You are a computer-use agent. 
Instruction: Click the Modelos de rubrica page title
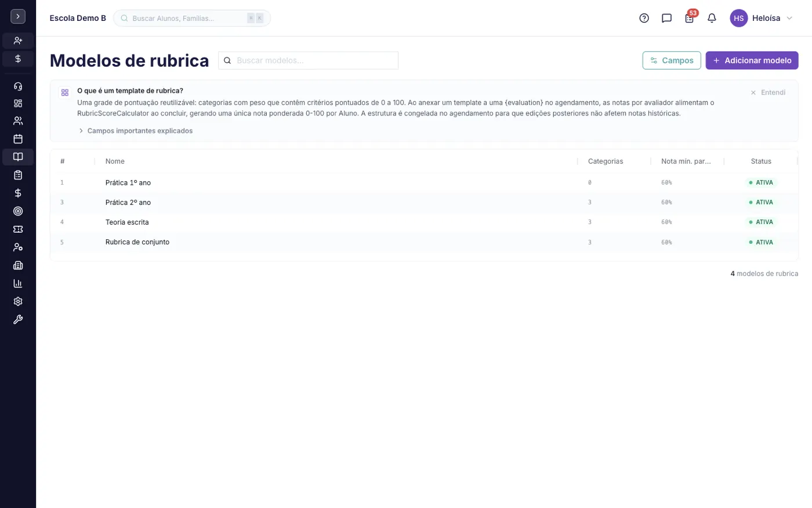click(129, 60)
